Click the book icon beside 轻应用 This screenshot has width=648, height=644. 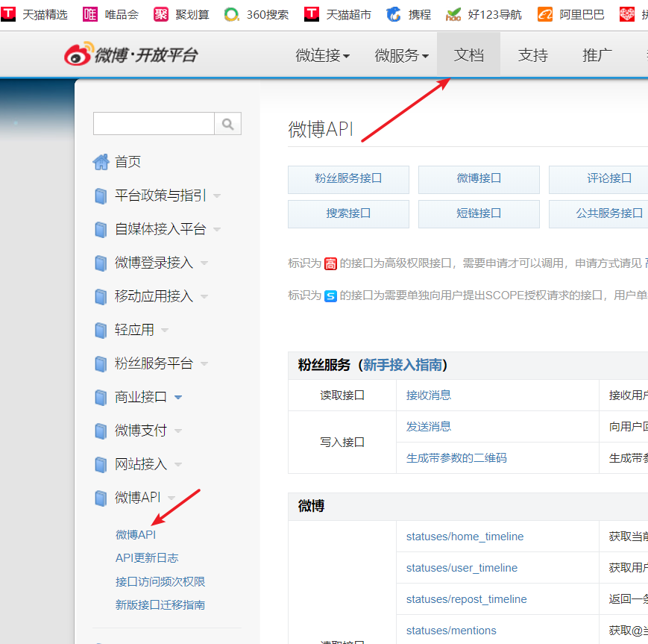(x=101, y=330)
